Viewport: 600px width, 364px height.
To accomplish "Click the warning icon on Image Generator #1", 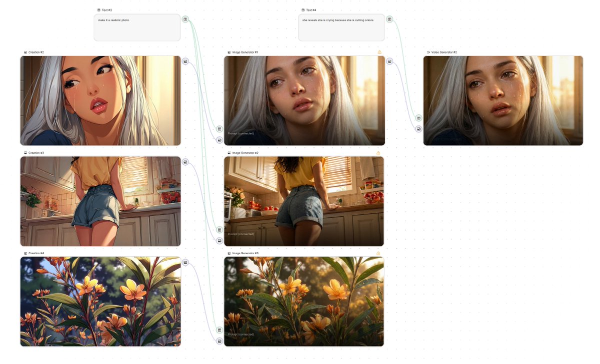I will point(379,52).
